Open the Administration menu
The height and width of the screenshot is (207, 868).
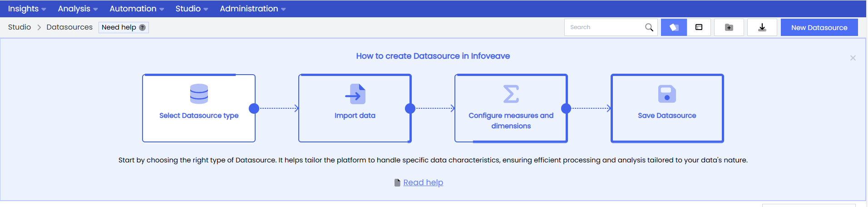click(x=253, y=9)
